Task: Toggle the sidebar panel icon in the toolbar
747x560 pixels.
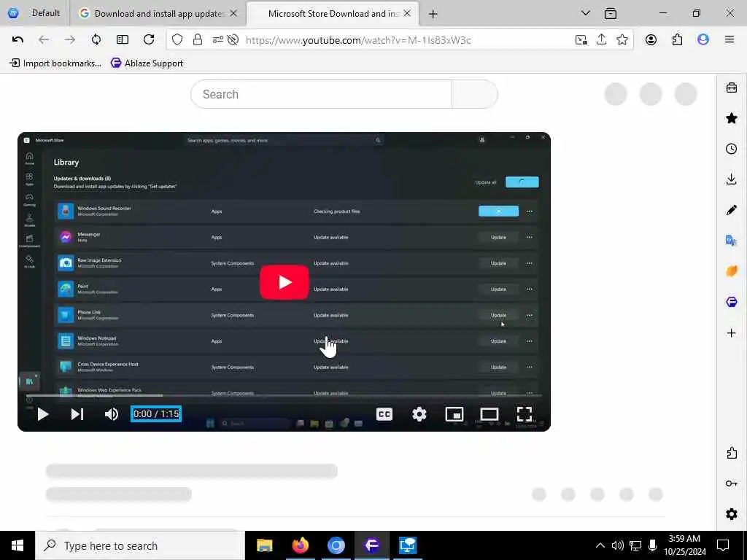Action: click(123, 40)
